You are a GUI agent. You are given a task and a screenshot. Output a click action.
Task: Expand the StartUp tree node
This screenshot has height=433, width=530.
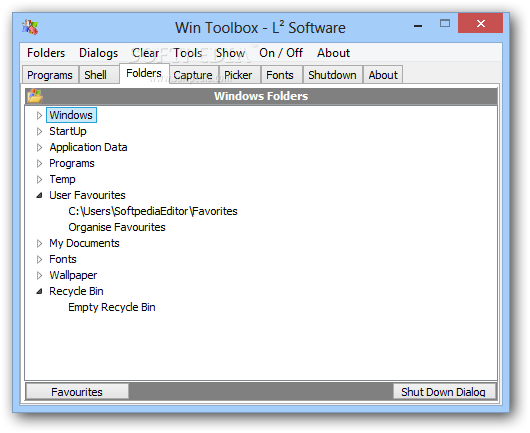39,131
